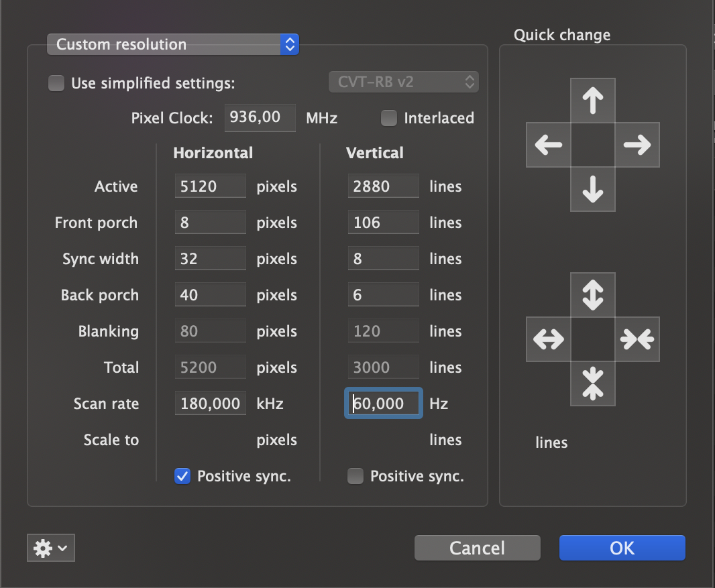The width and height of the screenshot is (715, 588).
Task: Click the vertical Sync width field
Action: pyautogui.click(x=384, y=258)
